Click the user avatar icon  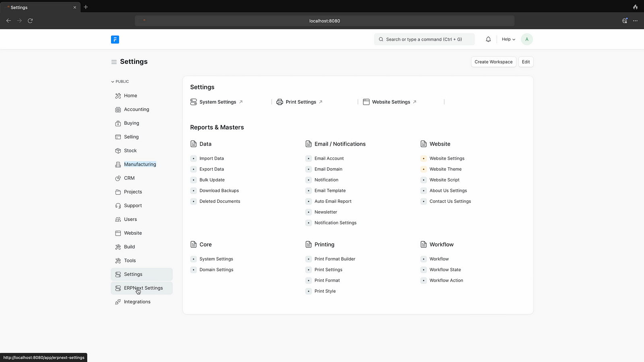click(526, 39)
